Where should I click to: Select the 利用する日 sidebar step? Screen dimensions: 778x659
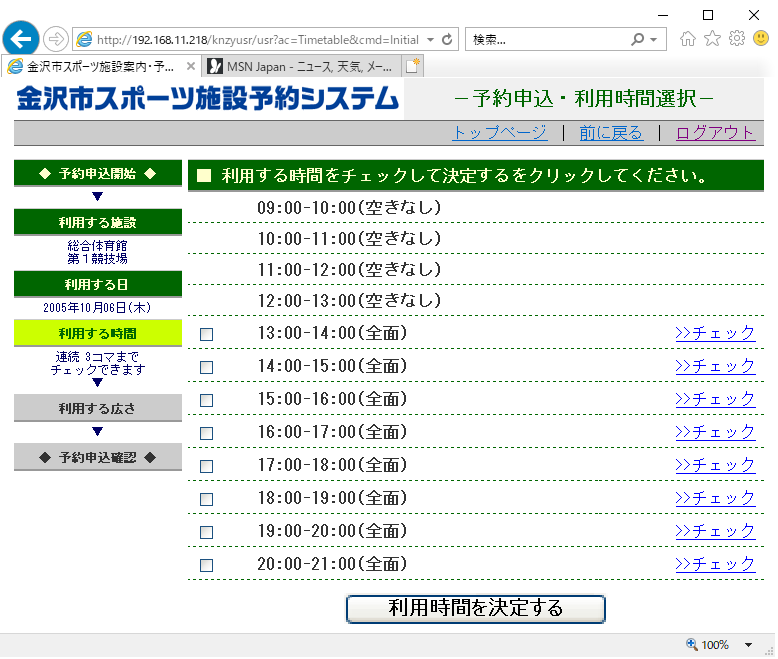(x=98, y=284)
